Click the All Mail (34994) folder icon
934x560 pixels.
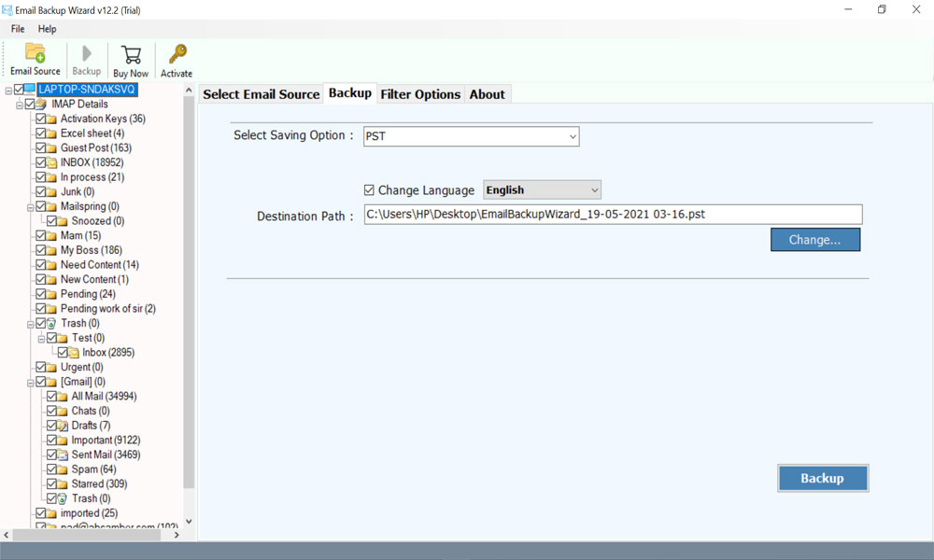tap(63, 397)
